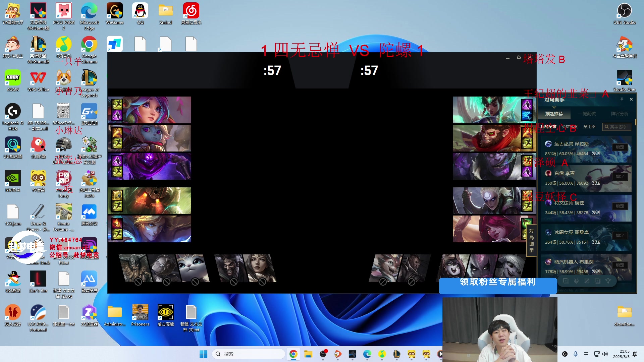Switch to 一键配装 tab

point(587,114)
